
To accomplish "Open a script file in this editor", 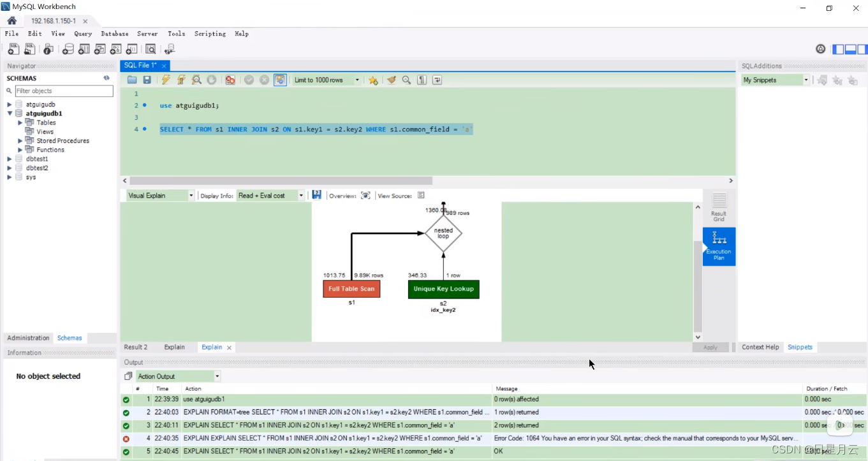I will (132, 80).
